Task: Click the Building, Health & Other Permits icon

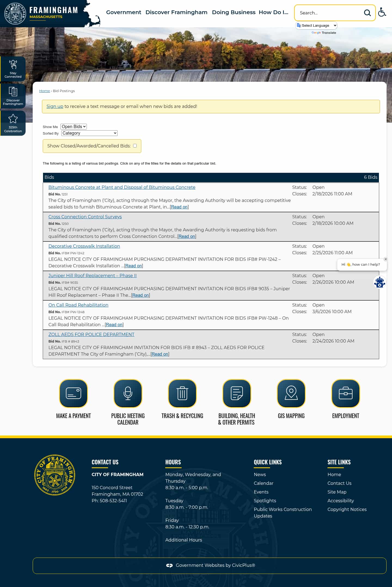Action: (x=237, y=393)
